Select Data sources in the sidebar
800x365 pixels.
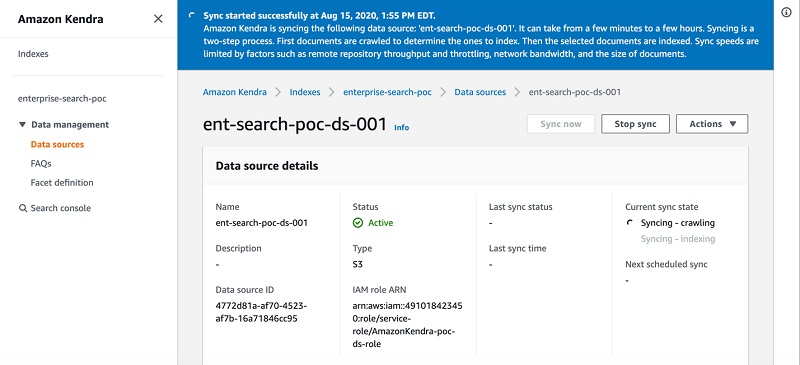point(57,144)
